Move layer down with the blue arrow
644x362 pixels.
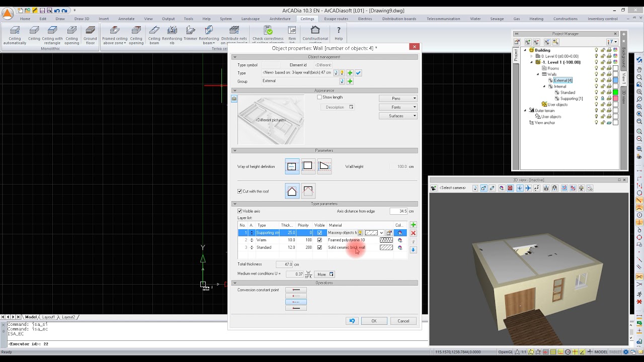click(413, 249)
